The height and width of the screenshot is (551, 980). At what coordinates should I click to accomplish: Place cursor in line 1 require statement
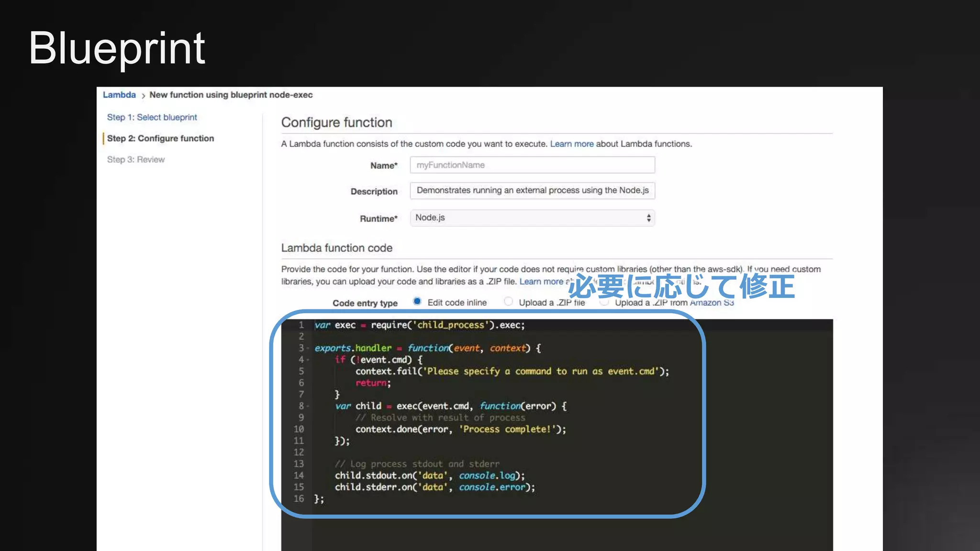[420, 325]
